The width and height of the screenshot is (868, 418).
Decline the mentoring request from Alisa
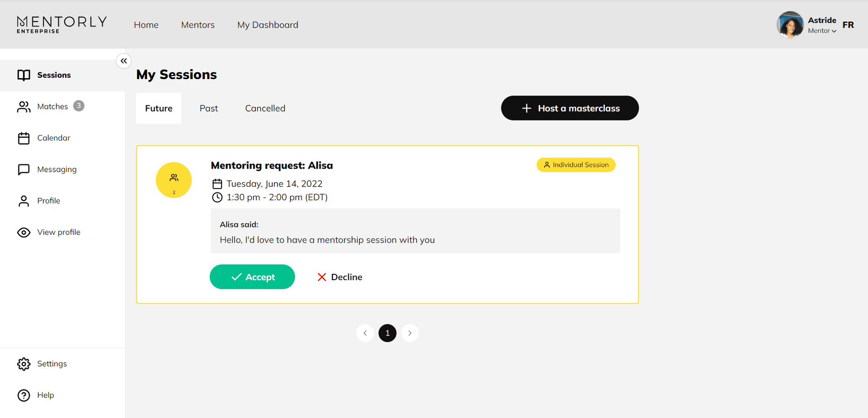click(x=340, y=277)
